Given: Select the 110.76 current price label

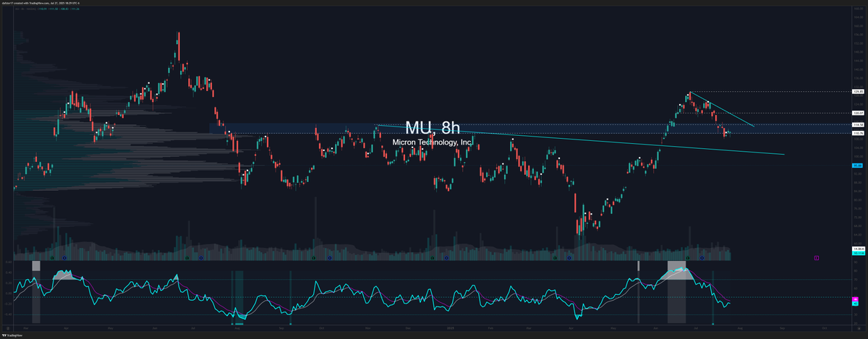Looking at the screenshot, I should tap(859, 134).
